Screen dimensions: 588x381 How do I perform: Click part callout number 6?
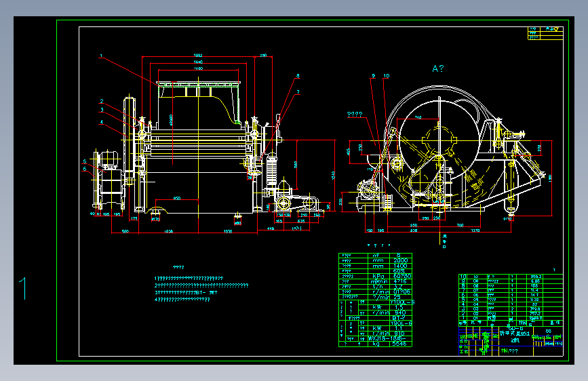pos(85,169)
